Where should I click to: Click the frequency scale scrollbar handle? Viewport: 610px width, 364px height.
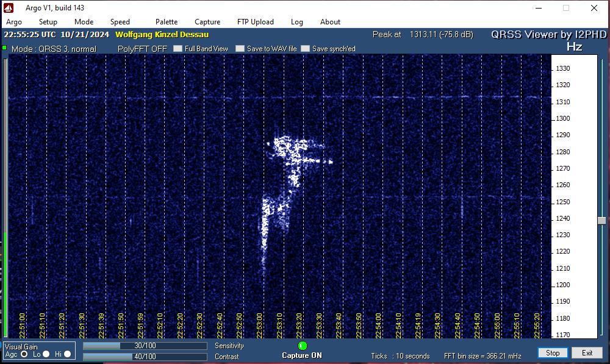point(602,221)
